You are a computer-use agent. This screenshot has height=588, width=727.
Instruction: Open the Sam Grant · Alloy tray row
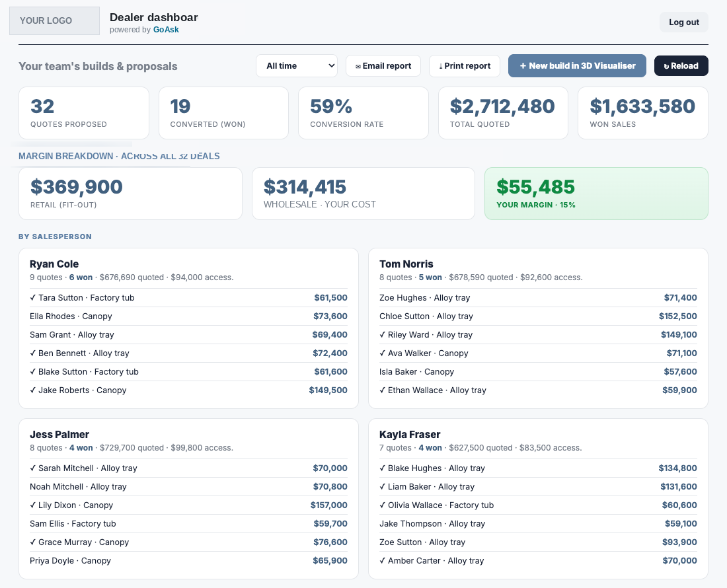point(189,335)
